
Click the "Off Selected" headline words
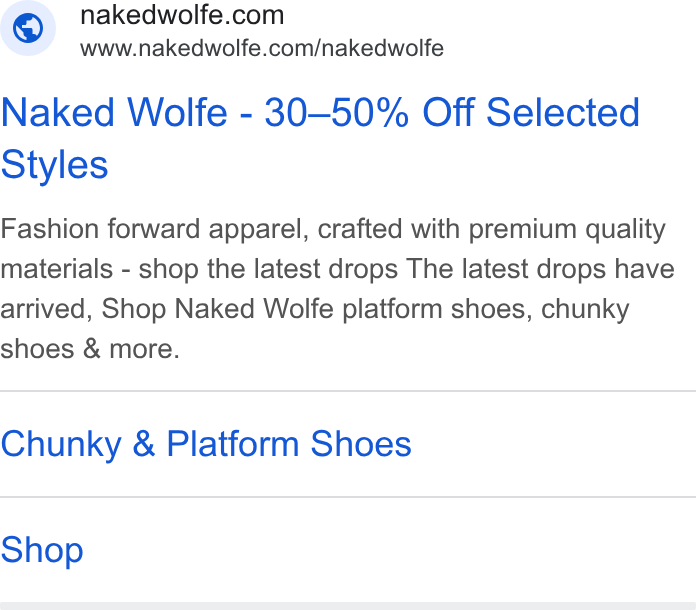coord(531,112)
